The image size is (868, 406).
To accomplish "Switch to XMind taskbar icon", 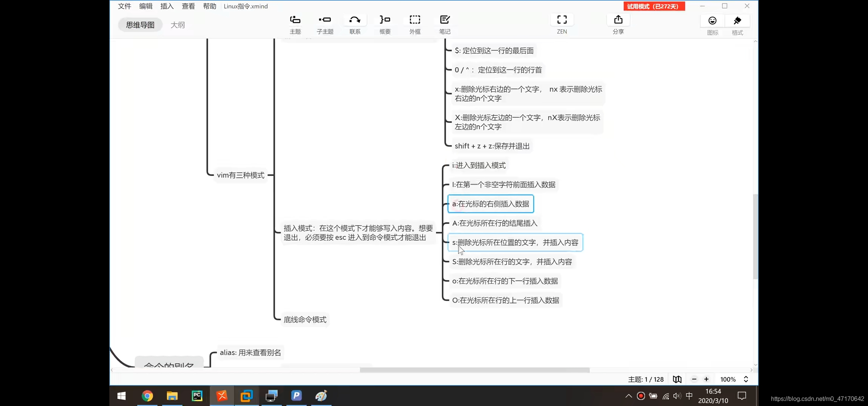I will click(x=222, y=396).
